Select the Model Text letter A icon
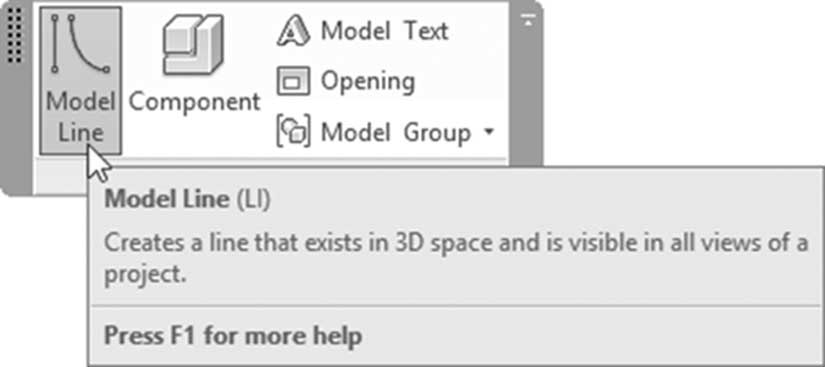 pos(294,30)
